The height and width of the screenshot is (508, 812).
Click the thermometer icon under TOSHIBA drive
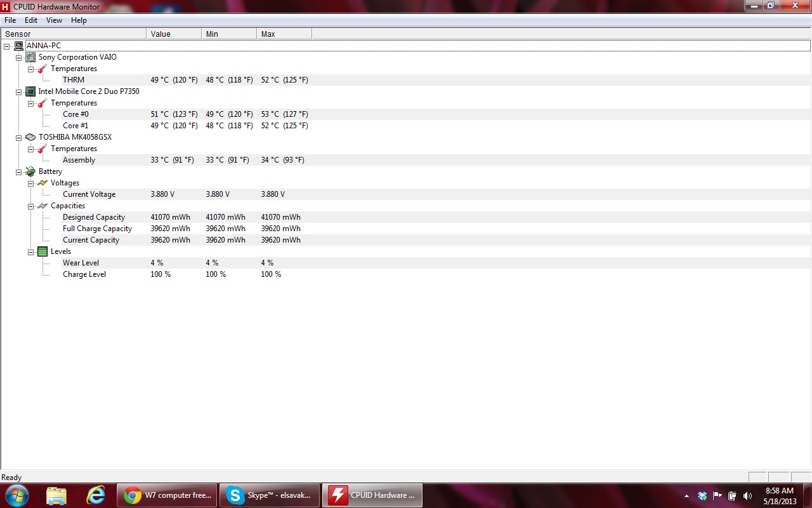click(43, 149)
